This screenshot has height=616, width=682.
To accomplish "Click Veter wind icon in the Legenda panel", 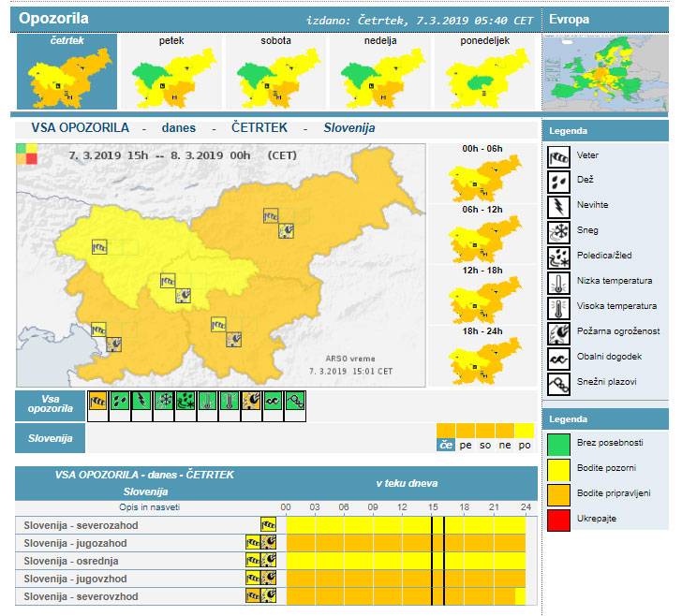I will (559, 155).
